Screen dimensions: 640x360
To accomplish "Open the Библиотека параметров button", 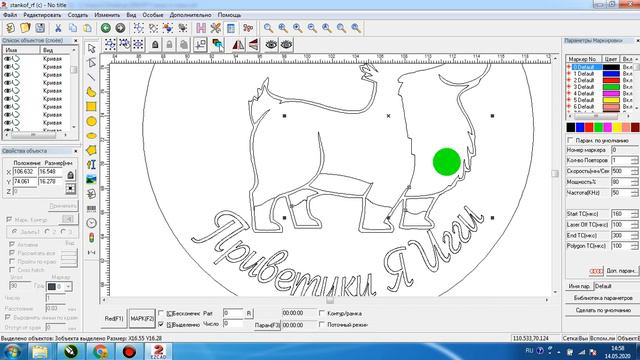I will (x=603, y=298).
